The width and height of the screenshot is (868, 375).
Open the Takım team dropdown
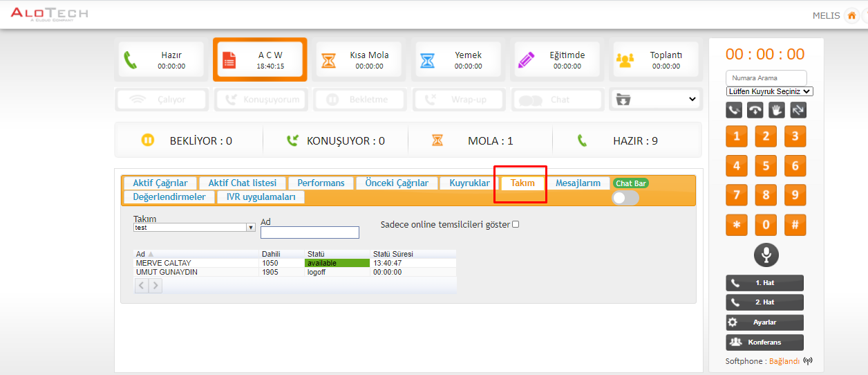click(194, 227)
